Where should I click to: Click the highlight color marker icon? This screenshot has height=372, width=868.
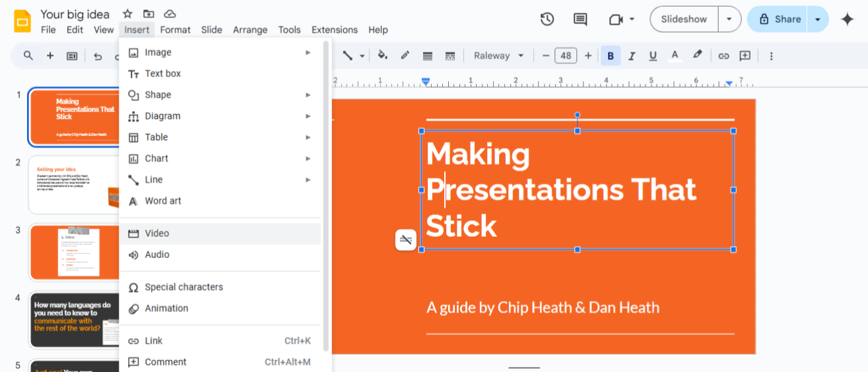coord(697,56)
